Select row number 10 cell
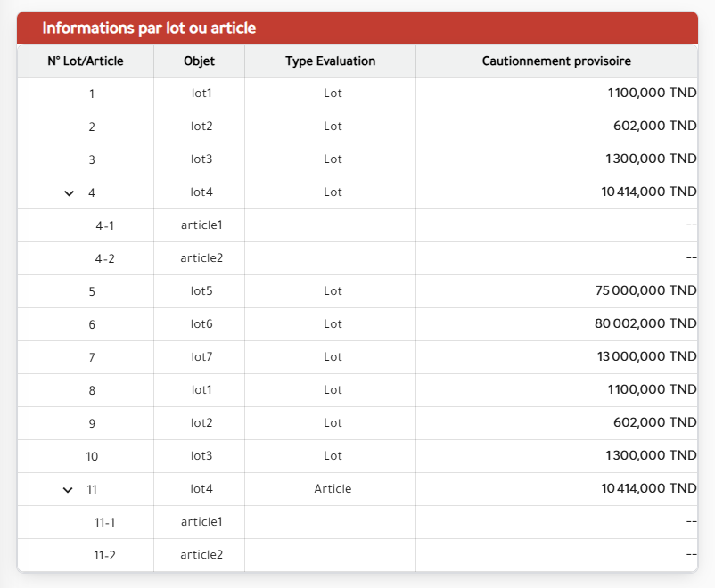Image resolution: width=715 pixels, height=588 pixels. point(92,456)
